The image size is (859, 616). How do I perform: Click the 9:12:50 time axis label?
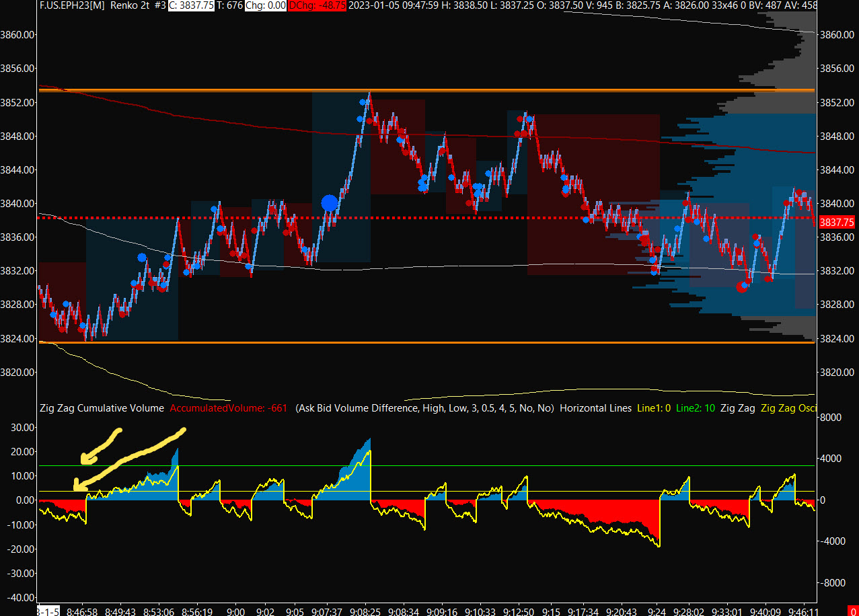click(519, 613)
